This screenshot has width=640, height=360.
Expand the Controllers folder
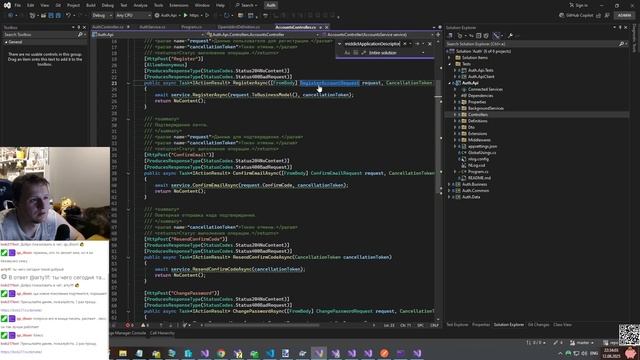click(x=455, y=115)
